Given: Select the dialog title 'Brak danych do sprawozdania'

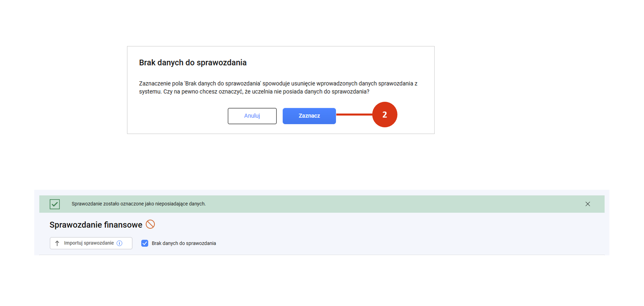Looking at the screenshot, I should tap(193, 62).
